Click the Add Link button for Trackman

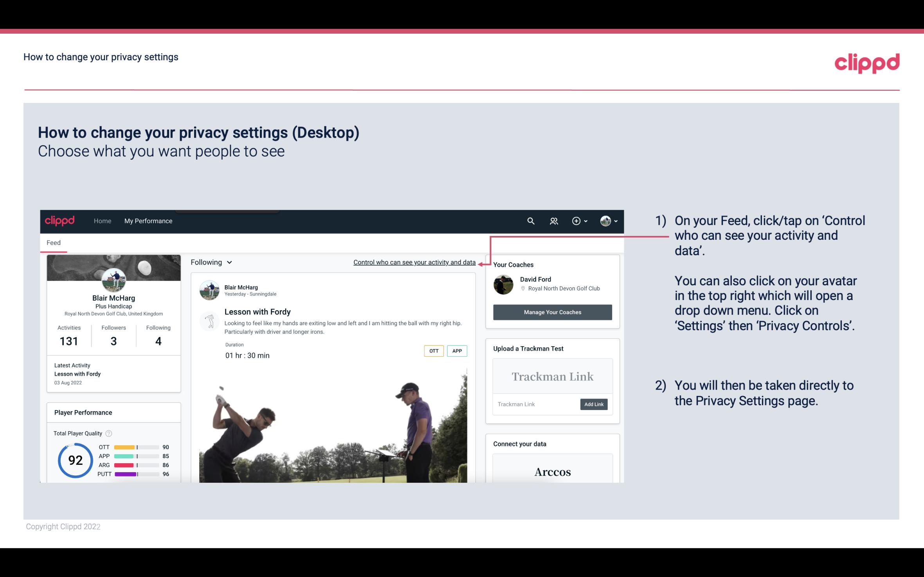pos(593,404)
